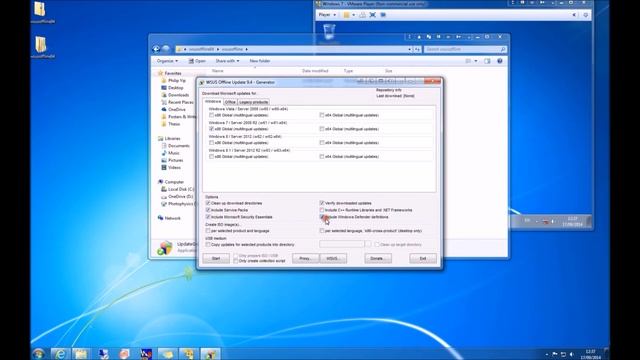Viewport: 640px width, 360px height.
Task: Enable Copy updates for selected products into directory
Action: pyautogui.click(x=208, y=244)
